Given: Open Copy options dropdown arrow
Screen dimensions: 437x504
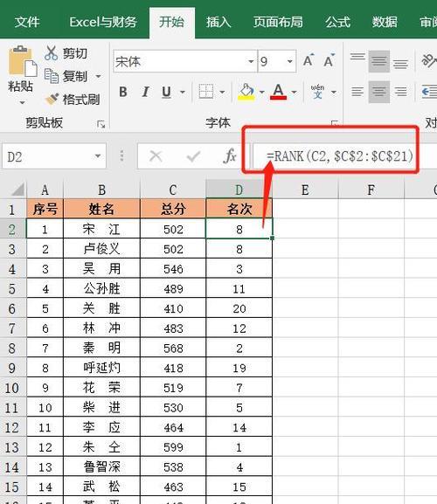Looking at the screenshot, I should coord(98,77).
